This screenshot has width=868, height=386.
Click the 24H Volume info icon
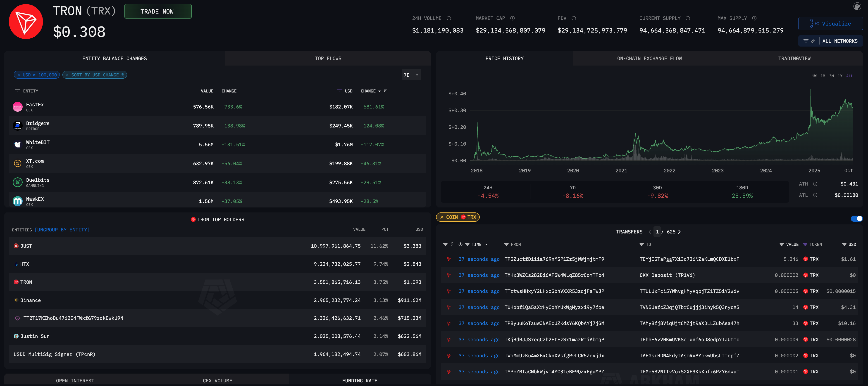(x=449, y=18)
